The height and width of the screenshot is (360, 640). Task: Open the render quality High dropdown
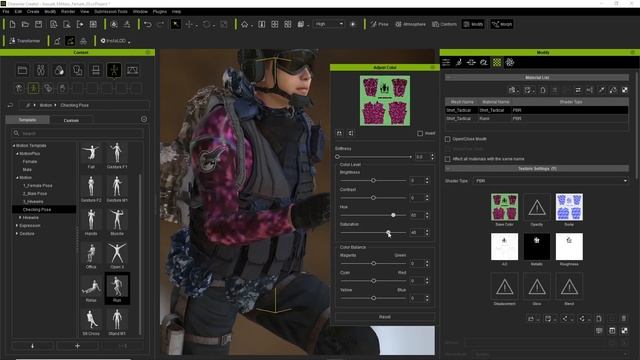(x=329, y=24)
